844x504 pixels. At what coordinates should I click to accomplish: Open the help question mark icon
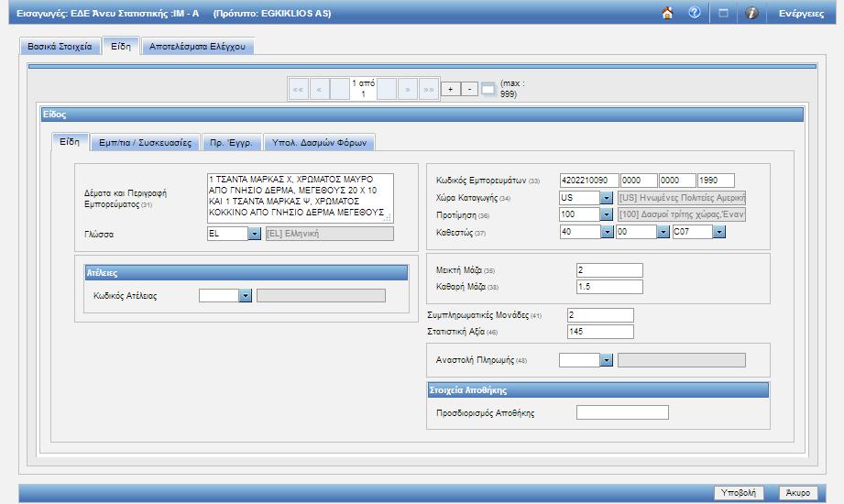click(x=695, y=13)
